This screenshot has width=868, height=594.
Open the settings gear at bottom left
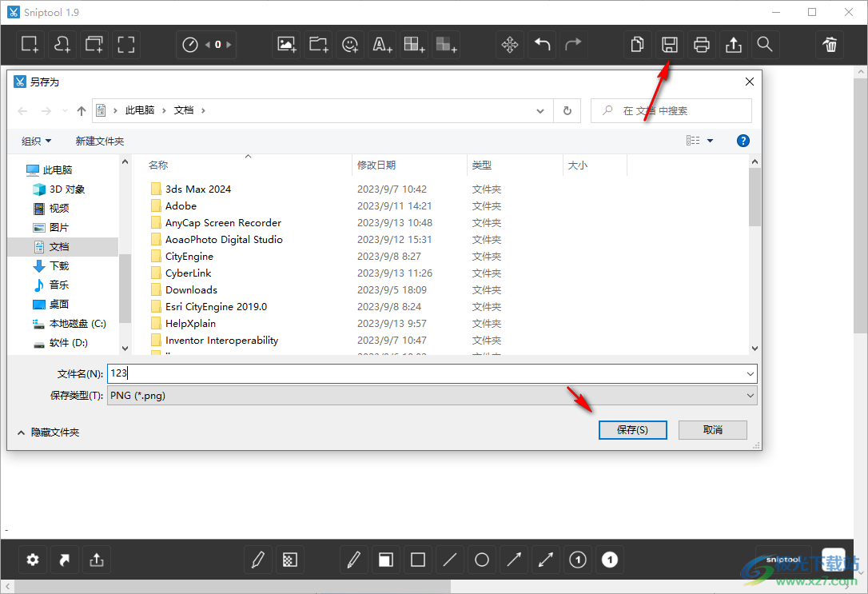pos(32,560)
